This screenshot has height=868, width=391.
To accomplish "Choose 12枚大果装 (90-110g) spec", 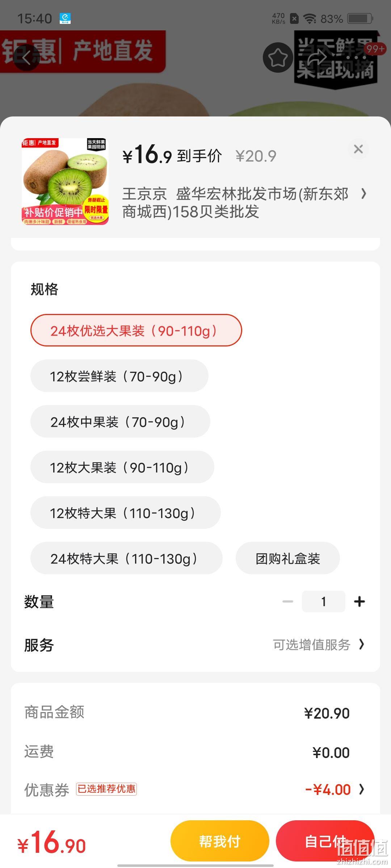I will (122, 467).
